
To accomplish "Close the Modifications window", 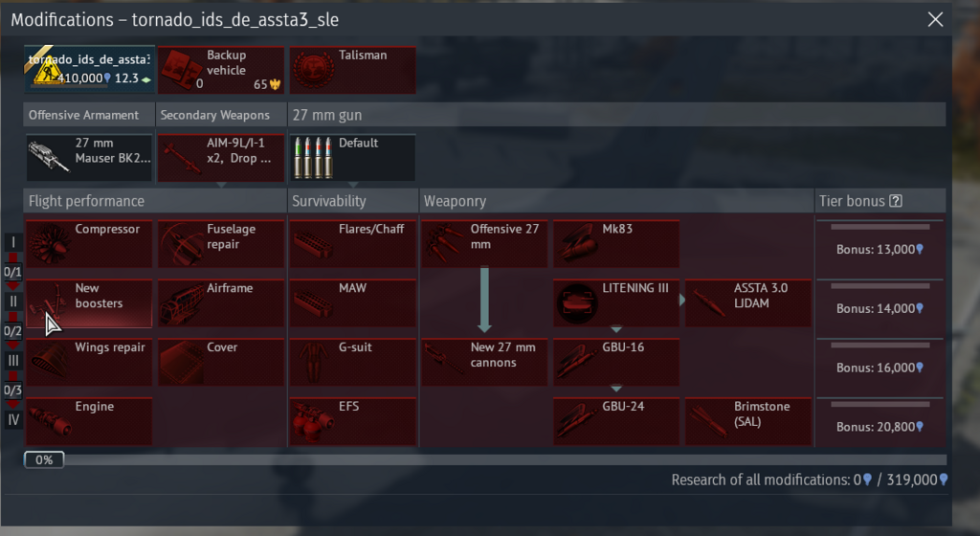I will (x=935, y=19).
